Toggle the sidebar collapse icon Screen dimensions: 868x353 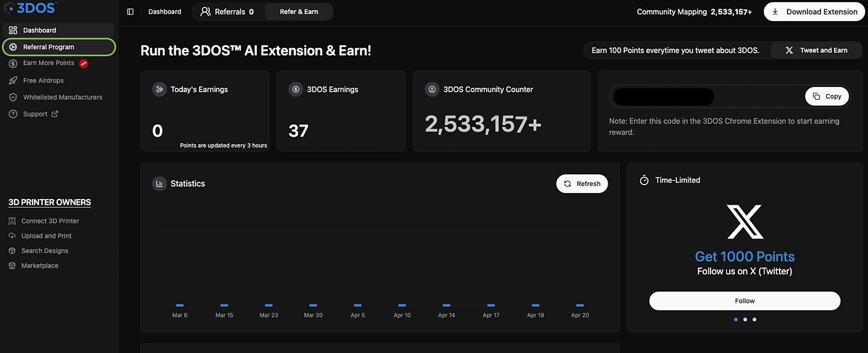point(130,12)
